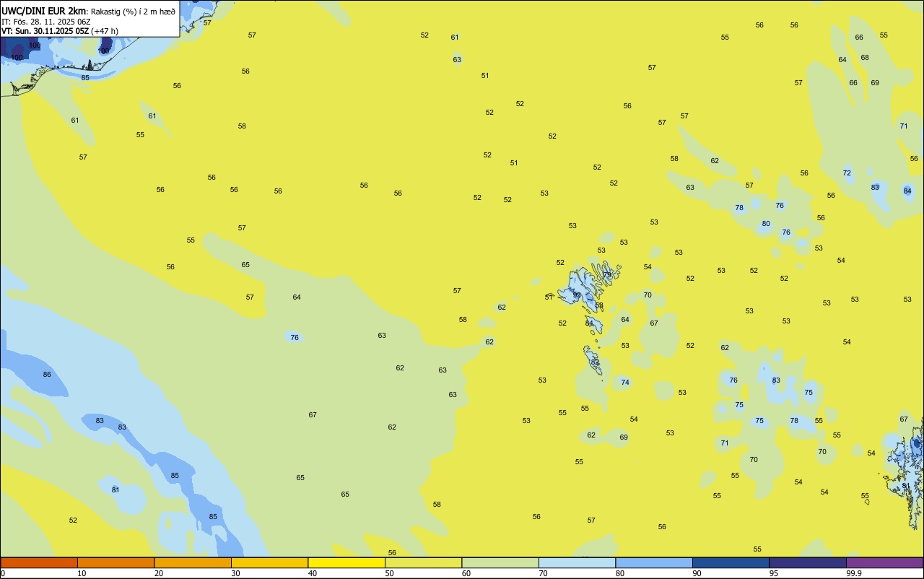This screenshot has height=579, width=924.
Task: Click the purple legend swatch above 99.9
Action: coord(884,562)
